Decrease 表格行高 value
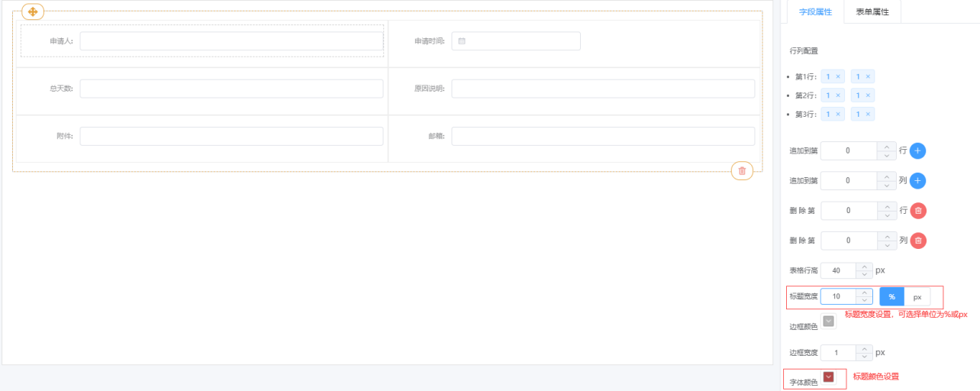980x391 pixels. [x=863, y=275]
